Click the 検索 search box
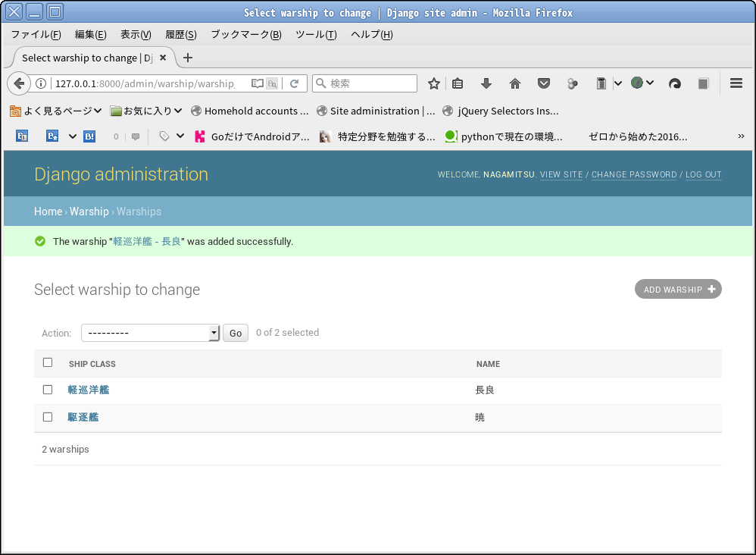 (x=365, y=83)
